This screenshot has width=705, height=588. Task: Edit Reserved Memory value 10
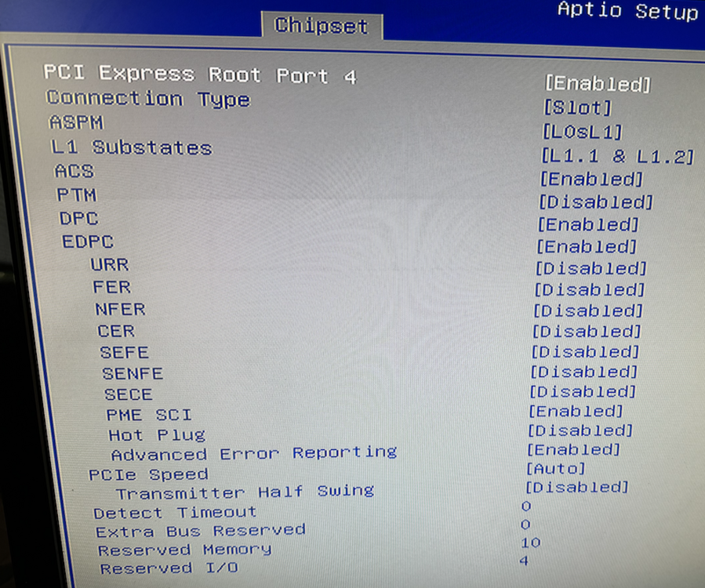pos(531,543)
